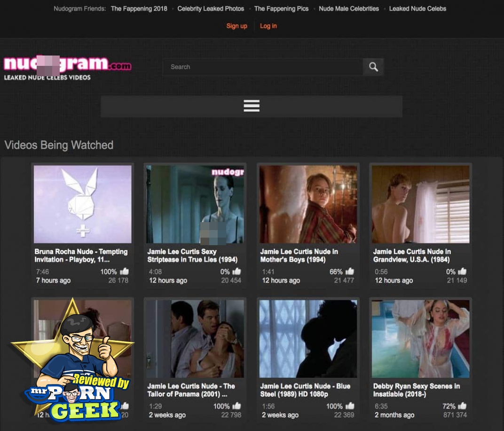Click thumbs-up icon on Insatiable video
This screenshot has height=431, width=504.
click(x=463, y=406)
